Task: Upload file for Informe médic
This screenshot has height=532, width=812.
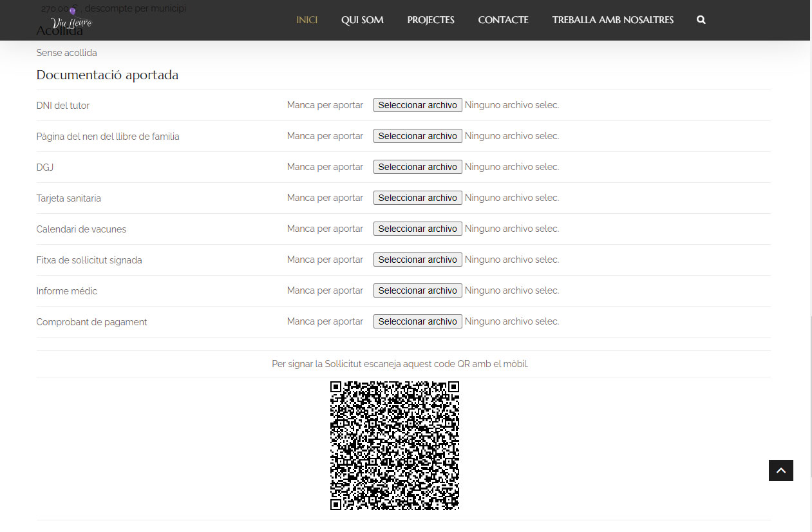Action: (x=418, y=290)
